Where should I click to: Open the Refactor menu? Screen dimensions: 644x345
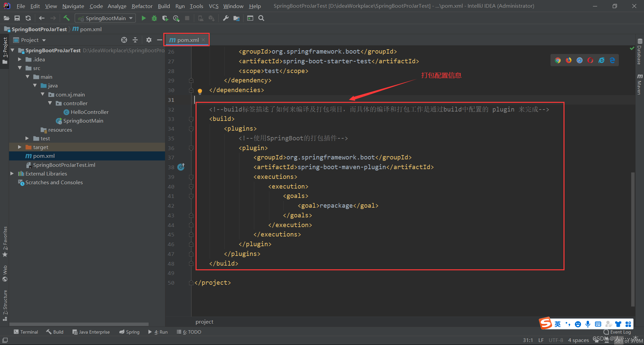[142, 6]
